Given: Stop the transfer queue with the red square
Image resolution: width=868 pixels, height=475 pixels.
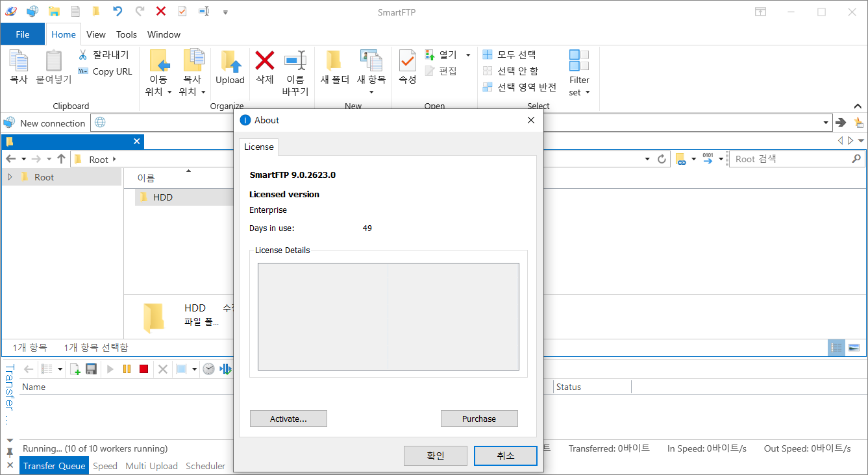Looking at the screenshot, I should click(144, 369).
